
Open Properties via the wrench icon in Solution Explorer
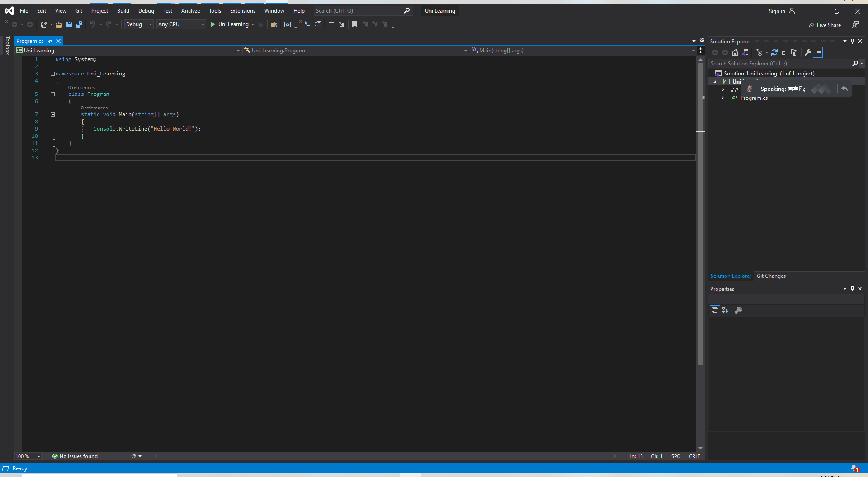pyautogui.click(x=808, y=52)
